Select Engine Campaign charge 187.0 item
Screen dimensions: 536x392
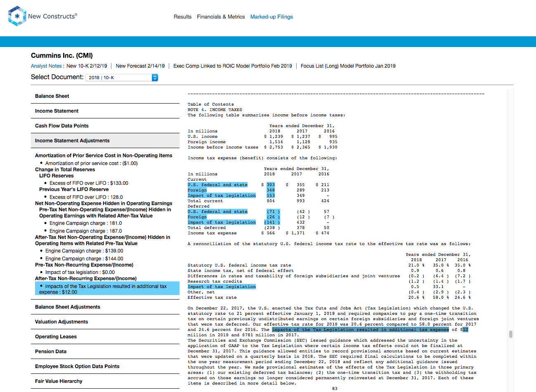(85, 231)
